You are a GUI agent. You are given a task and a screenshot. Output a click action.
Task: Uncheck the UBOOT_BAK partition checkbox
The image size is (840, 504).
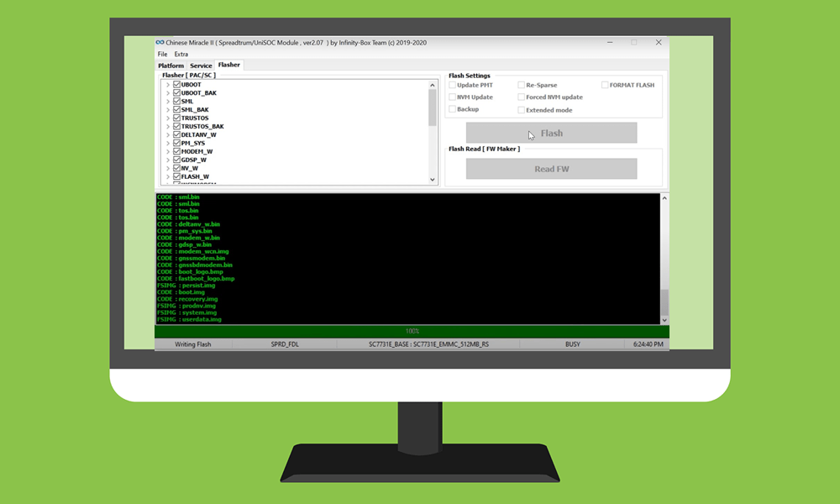click(x=176, y=92)
